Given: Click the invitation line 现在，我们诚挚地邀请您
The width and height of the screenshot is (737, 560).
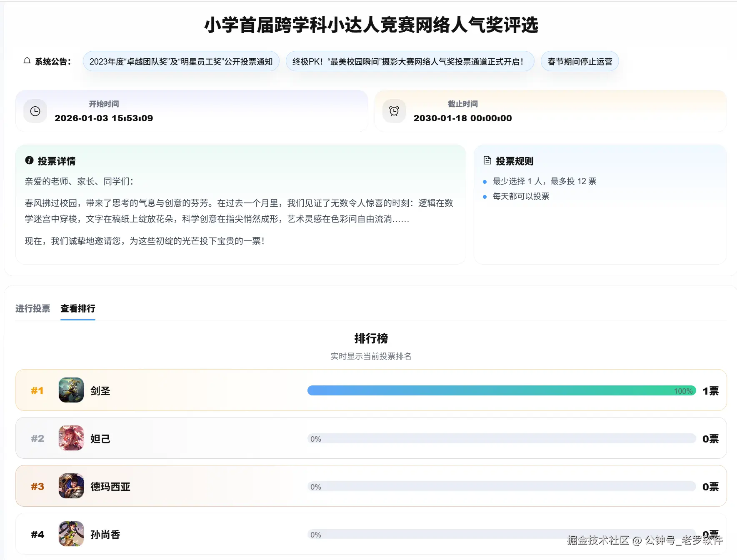Looking at the screenshot, I should (x=145, y=241).
